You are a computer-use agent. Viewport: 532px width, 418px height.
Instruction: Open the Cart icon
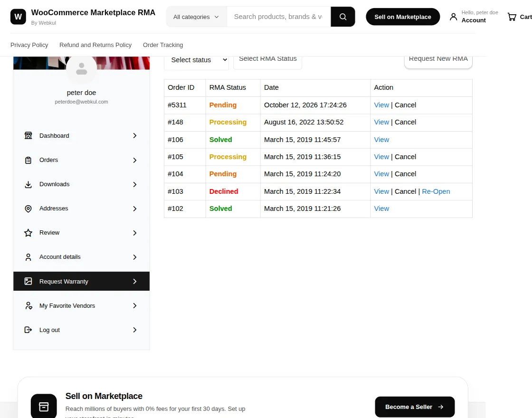512,17
